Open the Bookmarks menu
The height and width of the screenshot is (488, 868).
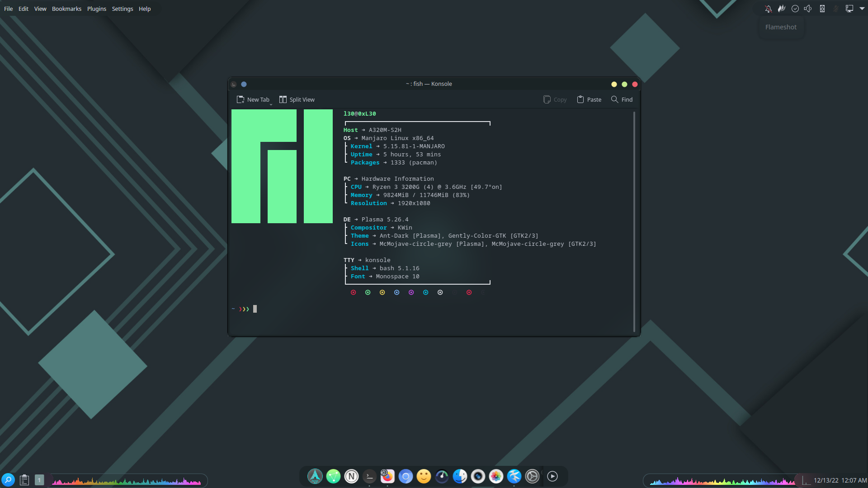pos(66,9)
